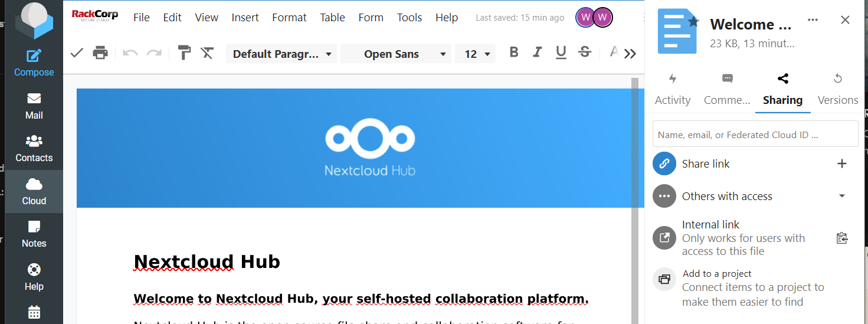Viewport: 868px width, 324px height.
Task: Select the clone formatting paintbrush tool
Action: (x=184, y=53)
